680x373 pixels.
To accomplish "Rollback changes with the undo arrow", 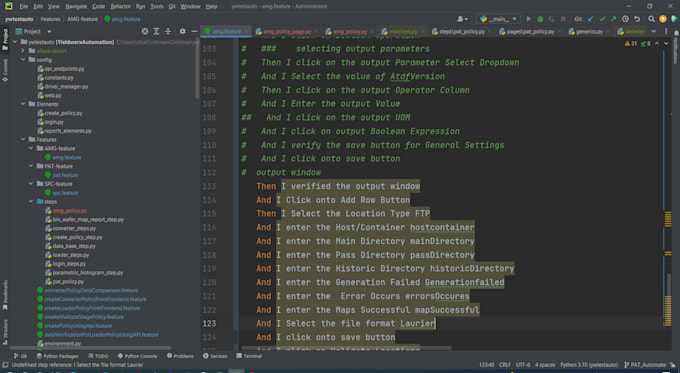I will coord(637,19).
